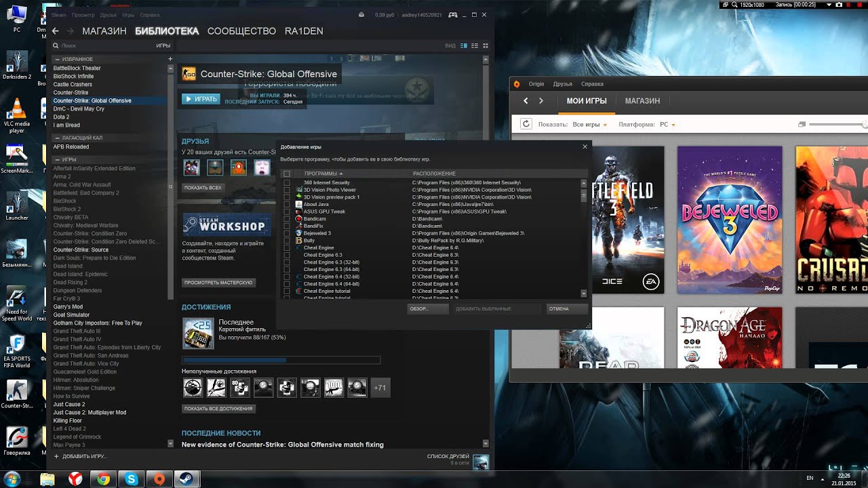Viewport: 868px width, 488px height.
Task: Open VLC media player desktop icon
Action: (17, 108)
